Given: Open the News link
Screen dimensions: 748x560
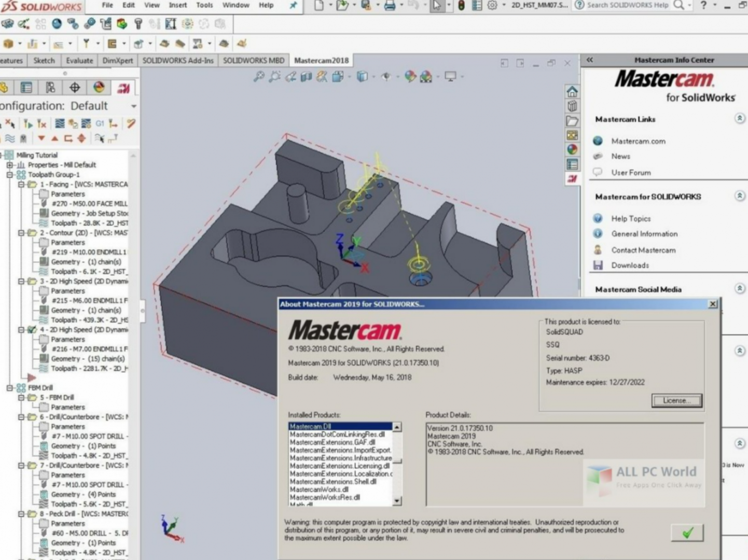Looking at the screenshot, I should 620,156.
